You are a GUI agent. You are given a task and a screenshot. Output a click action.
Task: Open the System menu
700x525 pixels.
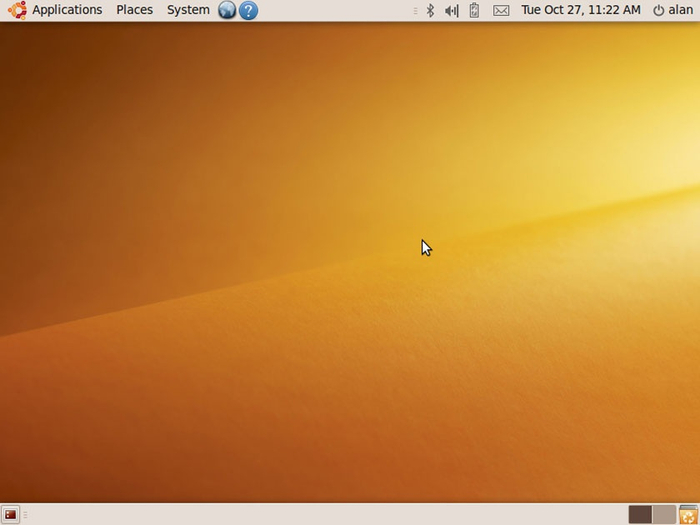click(x=188, y=10)
